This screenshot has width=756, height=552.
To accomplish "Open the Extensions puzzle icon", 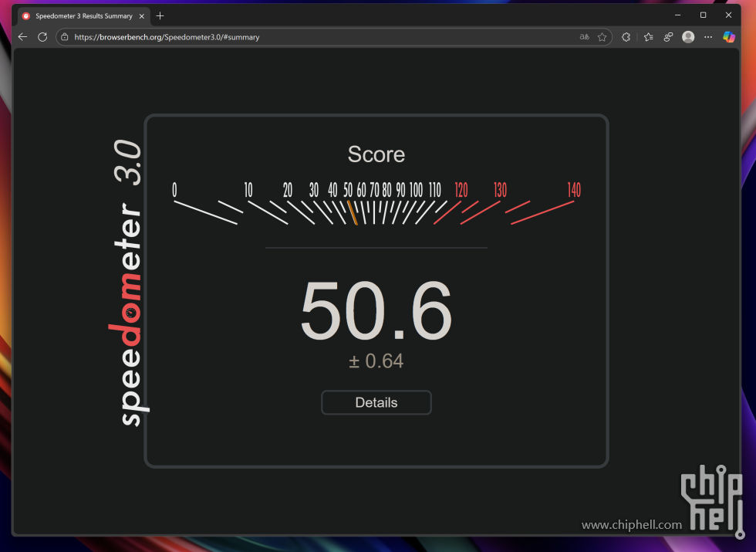I will click(x=626, y=37).
